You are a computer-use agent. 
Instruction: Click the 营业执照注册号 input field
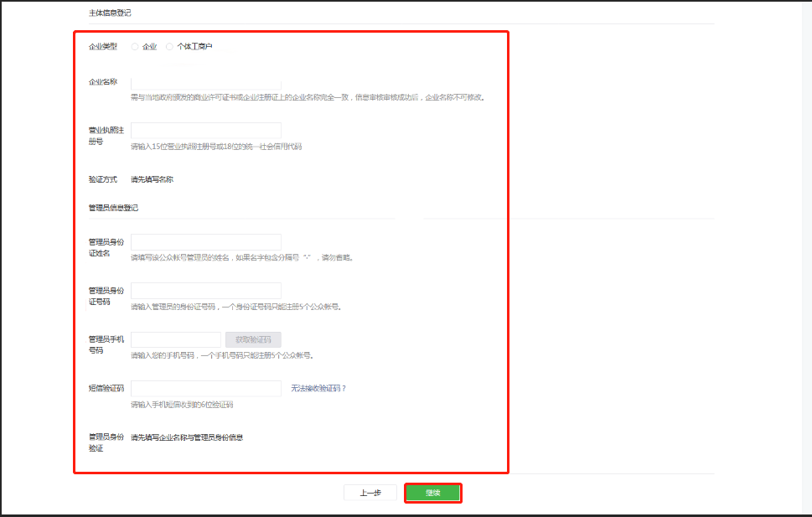click(x=206, y=131)
